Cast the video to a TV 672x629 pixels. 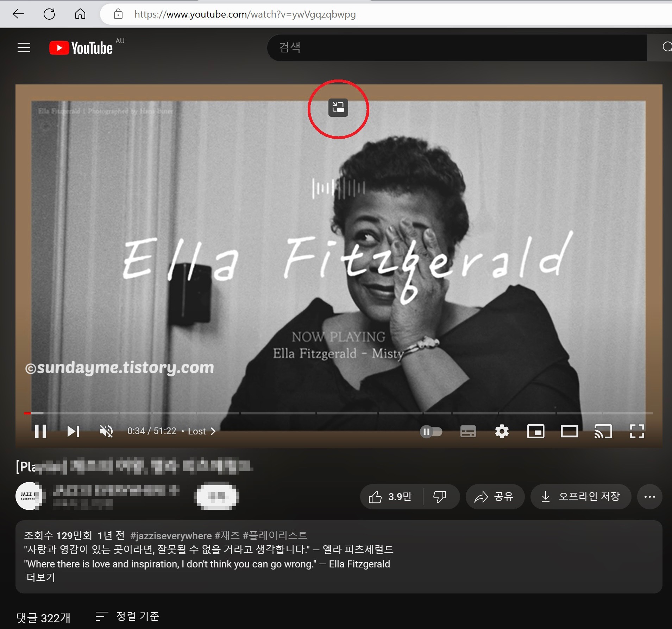tap(603, 431)
